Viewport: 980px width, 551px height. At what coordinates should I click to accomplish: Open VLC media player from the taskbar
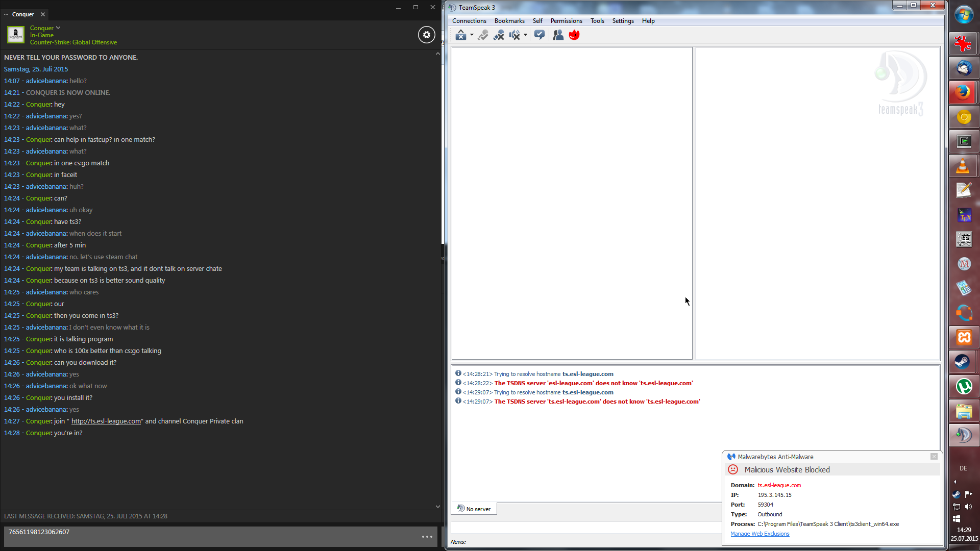(x=964, y=166)
